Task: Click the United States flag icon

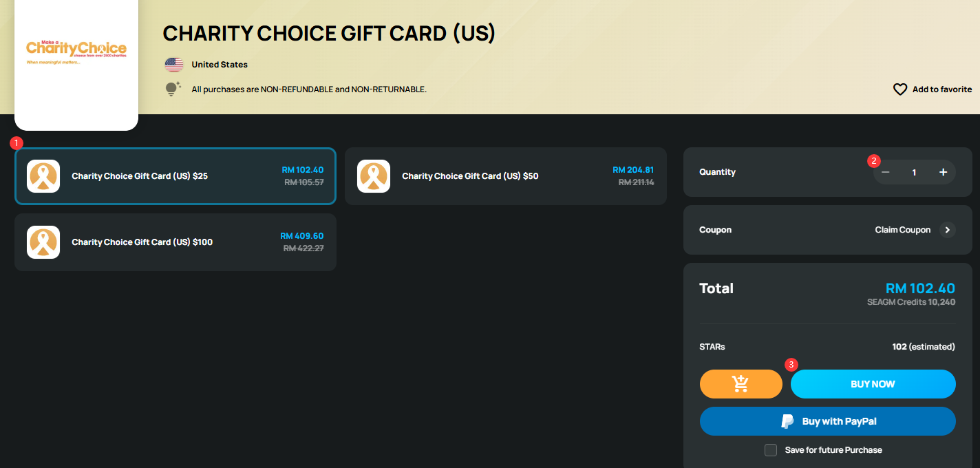Action: (x=174, y=65)
